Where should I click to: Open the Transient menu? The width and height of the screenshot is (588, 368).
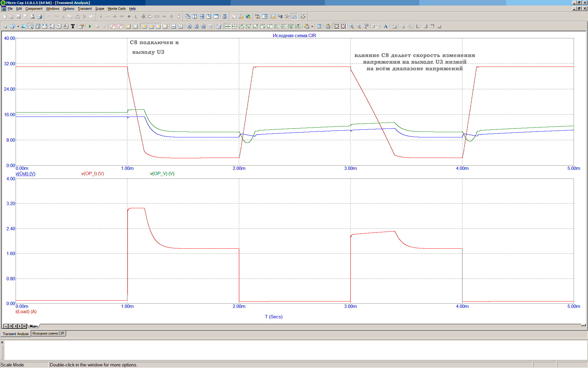pyautogui.click(x=85, y=9)
